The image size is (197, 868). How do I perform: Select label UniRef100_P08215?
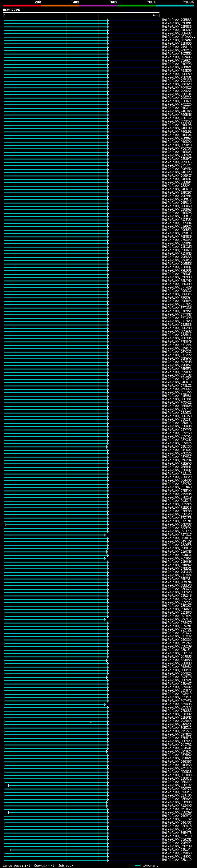(x=177, y=50)
